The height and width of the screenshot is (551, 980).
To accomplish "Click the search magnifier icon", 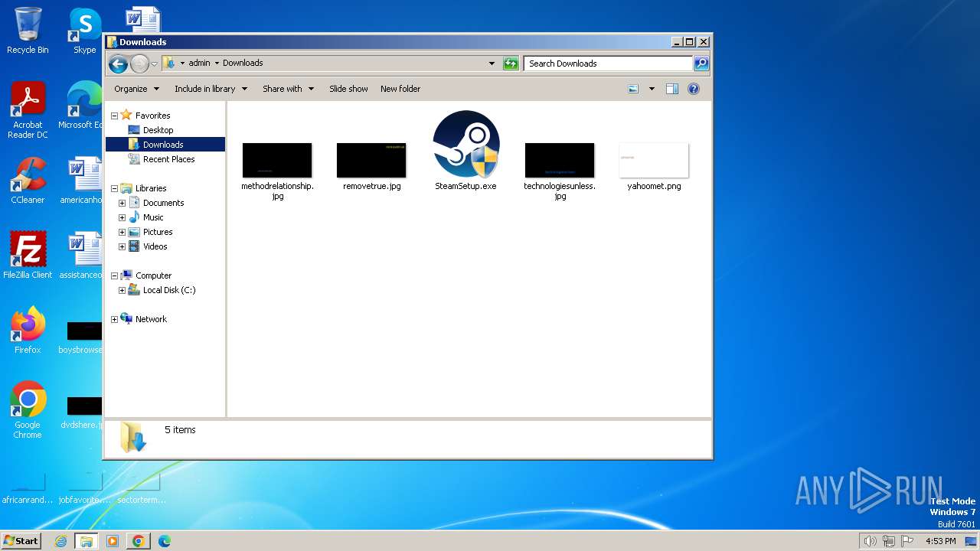I will (x=701, y=64).
